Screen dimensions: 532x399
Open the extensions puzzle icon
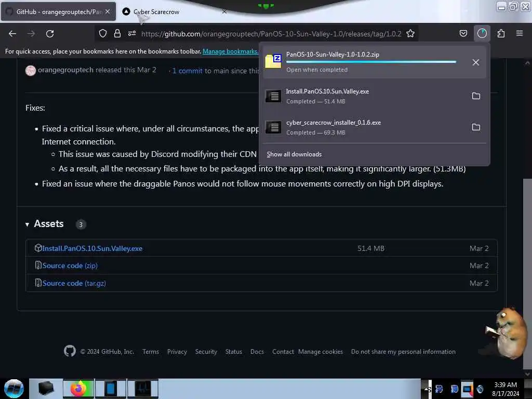click(501, 33)
